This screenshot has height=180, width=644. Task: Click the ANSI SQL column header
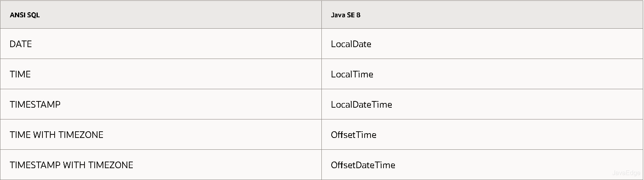click(x=161, y=15)
